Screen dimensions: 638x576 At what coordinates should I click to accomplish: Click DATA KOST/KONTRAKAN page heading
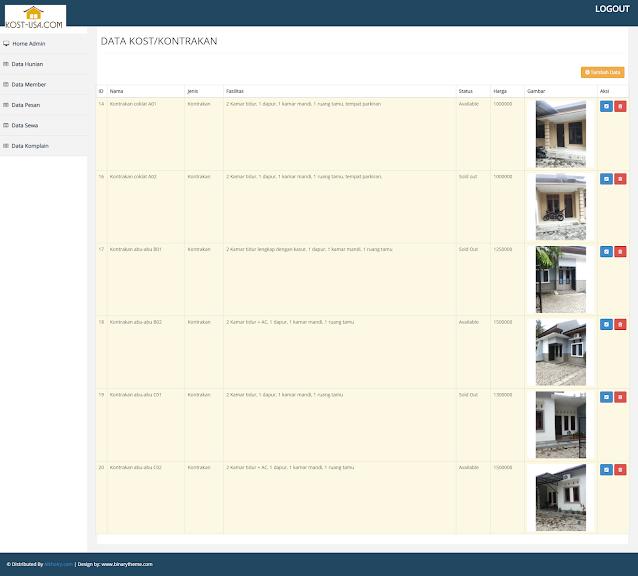[159, 41]
